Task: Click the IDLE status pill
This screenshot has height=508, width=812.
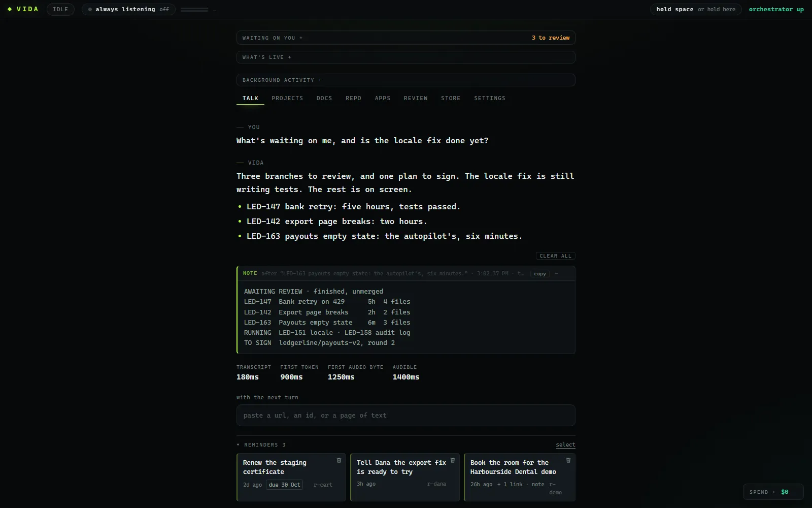Action: [60, 9]
